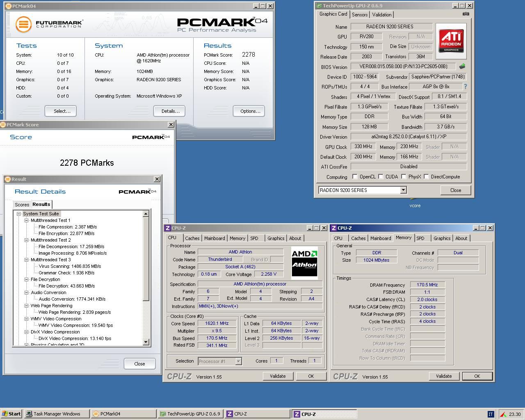Click the Result window title icon

coord(8,179)
